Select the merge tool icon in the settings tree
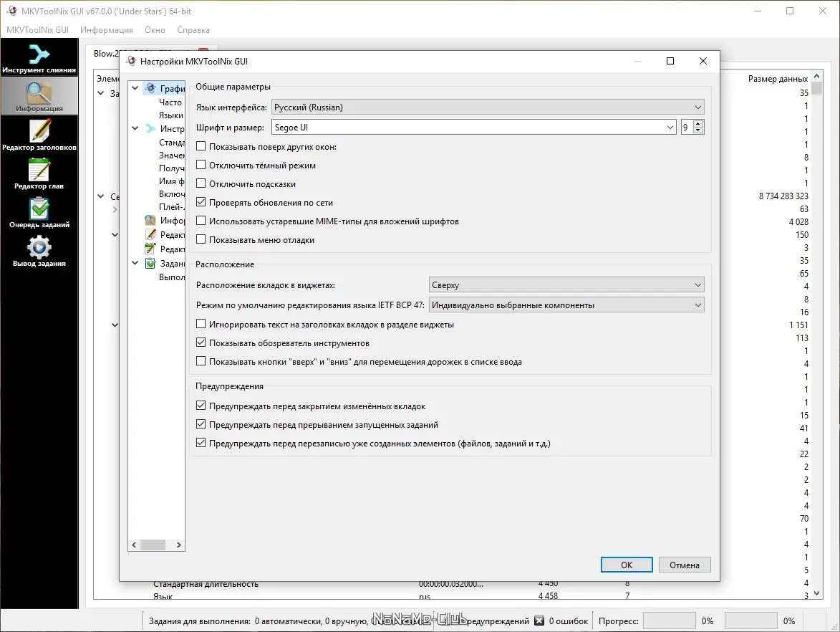This screenshot has width=840, height=632. tap(151, 129)
